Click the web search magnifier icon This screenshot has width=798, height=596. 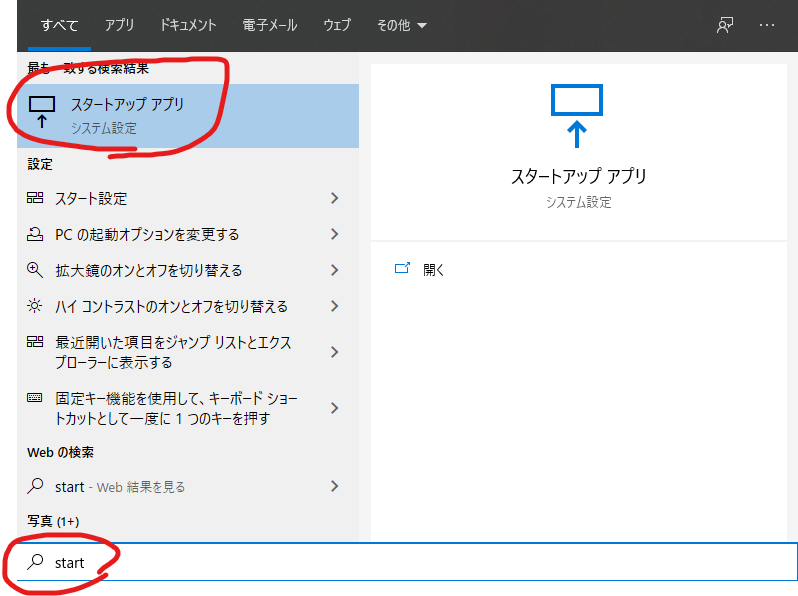pyautogui.click(x=35, y=486)
